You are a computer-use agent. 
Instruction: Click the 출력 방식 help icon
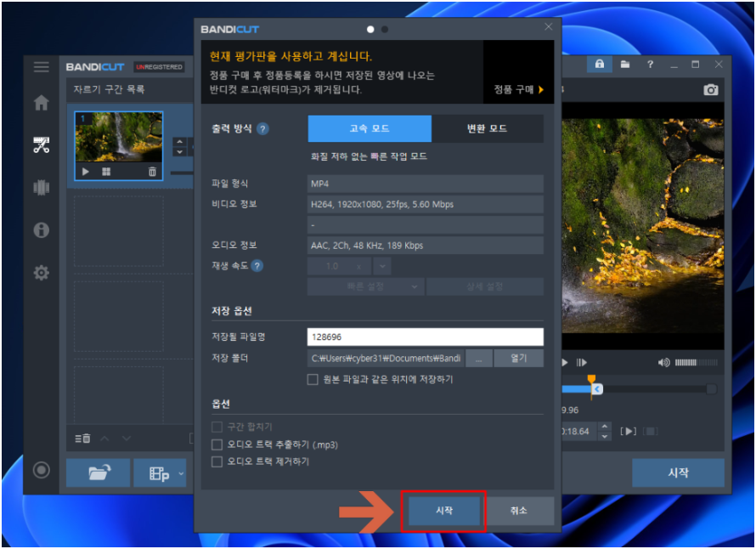pyautogui.click(x=262, y=129)
